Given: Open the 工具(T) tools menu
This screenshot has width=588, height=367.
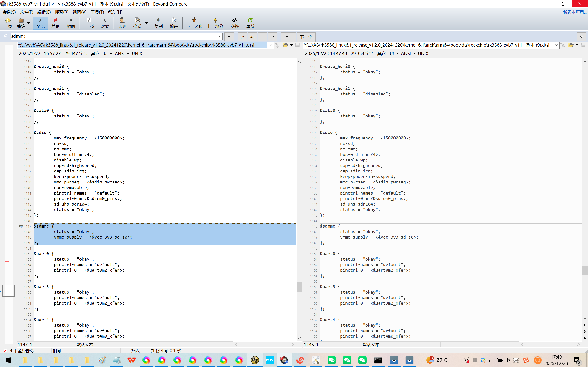Looking at the screenshot, I should point(97,12).
